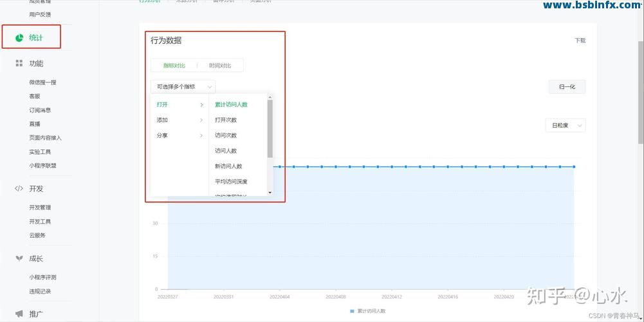The image size is (644, 322).
Task: Choose the 累计访问人数 metric
Action: [231, 104]
